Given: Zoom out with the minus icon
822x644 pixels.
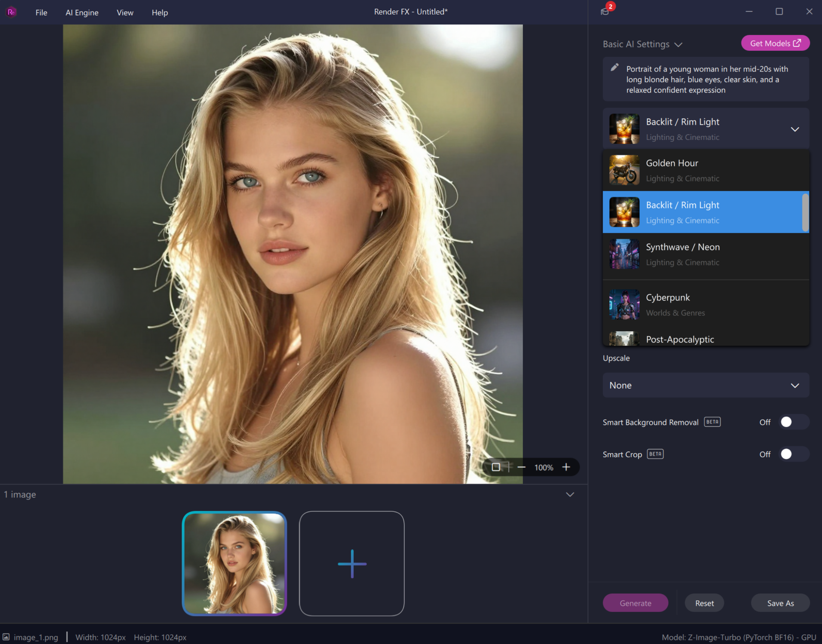Looking at the screenshot, I should [x=521, y=467].
